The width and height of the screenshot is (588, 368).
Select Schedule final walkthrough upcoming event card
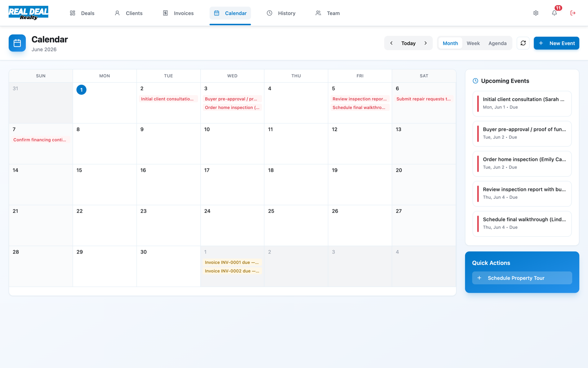coord(522,224)
